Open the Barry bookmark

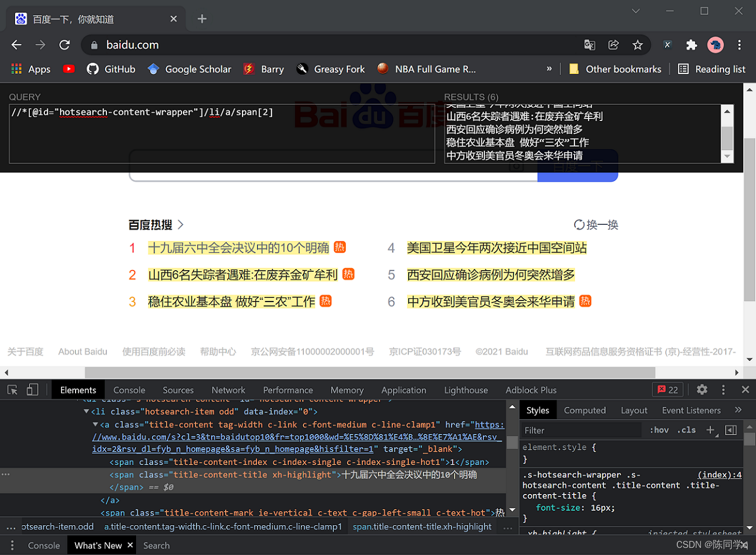point(264,69)
